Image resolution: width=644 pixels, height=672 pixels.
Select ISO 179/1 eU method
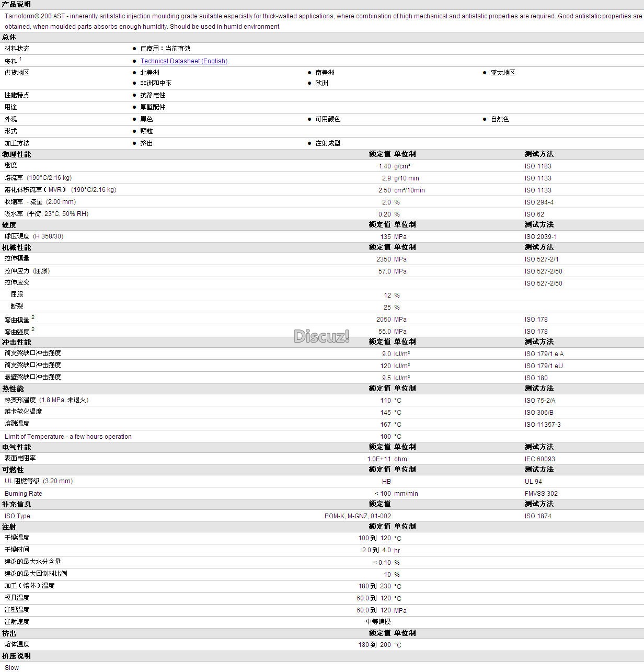pos(544,366)
